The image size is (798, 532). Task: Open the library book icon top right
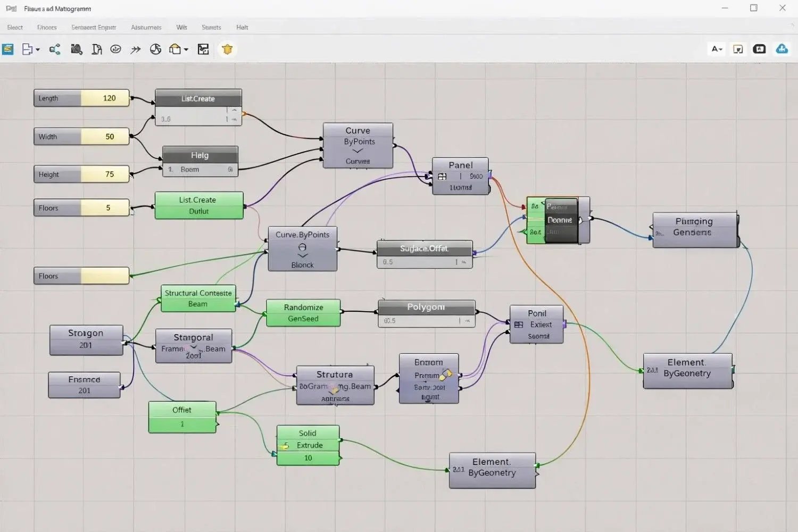pos(759,49)
